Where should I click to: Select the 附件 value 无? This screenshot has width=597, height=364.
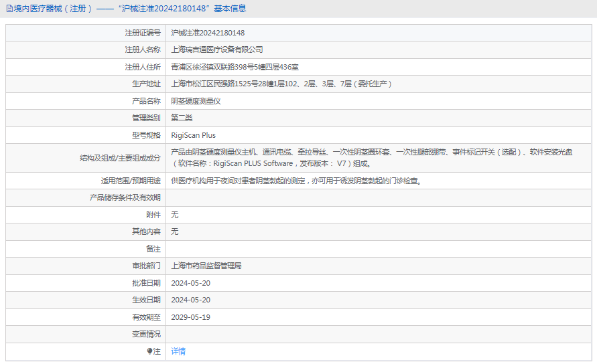pyautogui.click(x=175, y=215)
